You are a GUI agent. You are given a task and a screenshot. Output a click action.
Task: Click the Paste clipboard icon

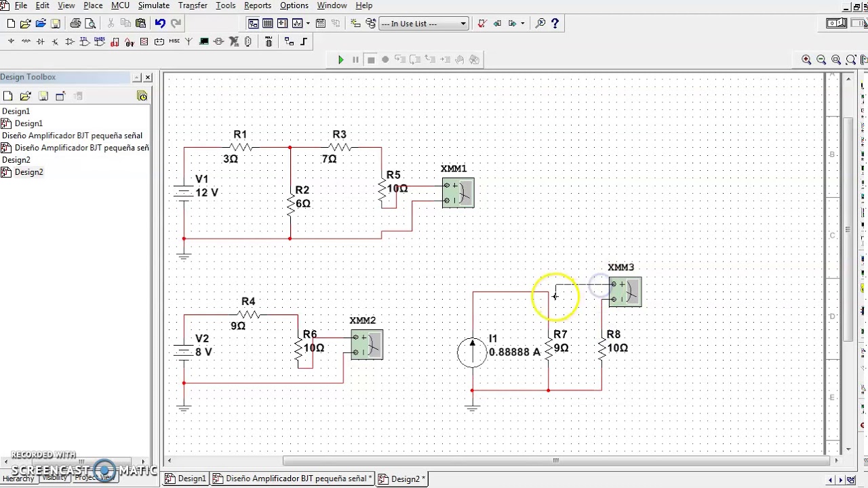pos(140,24)
